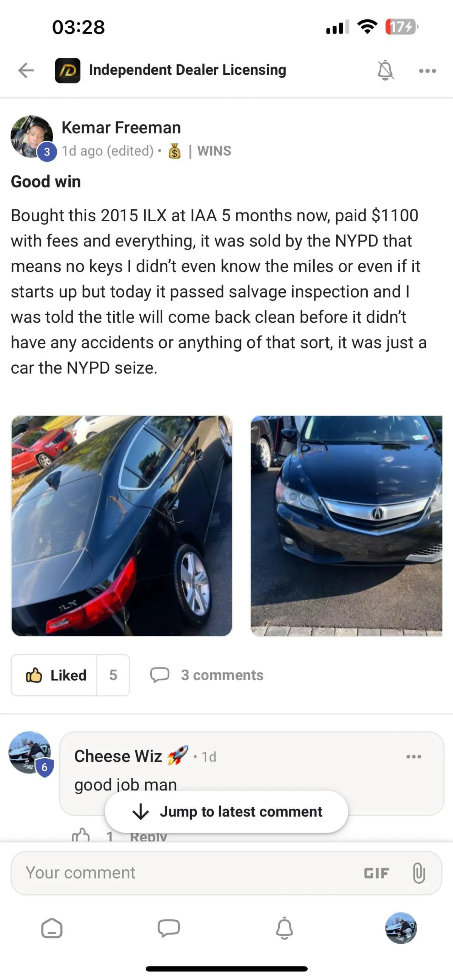The height and width of the screenshot is (980, 453).
Task: View the front Acura photo thumbnail
Action: pos(347,525)
